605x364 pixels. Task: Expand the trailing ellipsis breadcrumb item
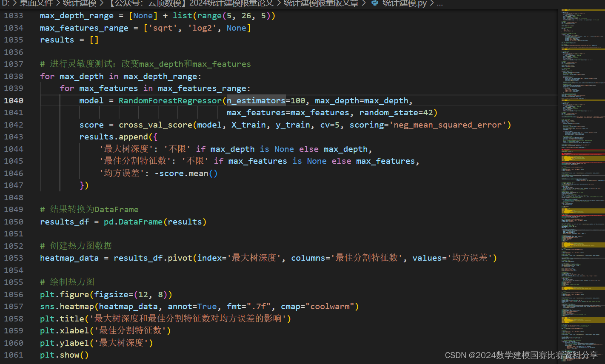point(439,3)
